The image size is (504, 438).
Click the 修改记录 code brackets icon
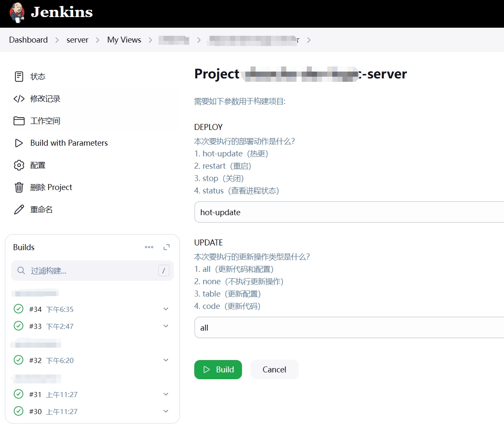[x=19, y=99]
